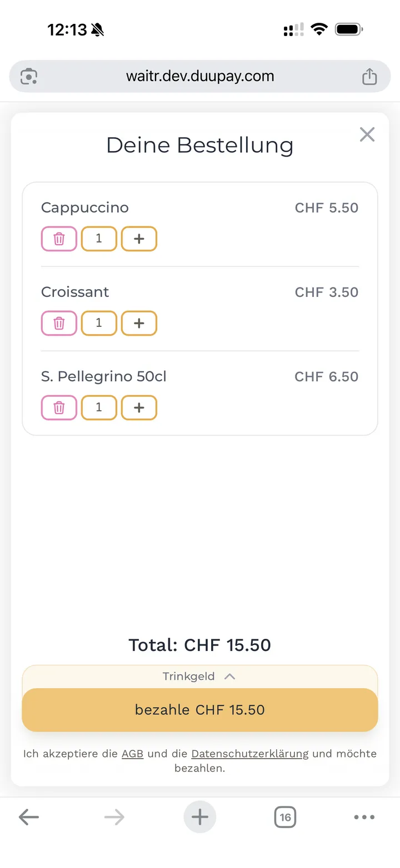Viewport: 400px width, 868px height.
Task: Close the Deine Bestellung dialog
Action: pyautogui.click(x=367, y=134)
